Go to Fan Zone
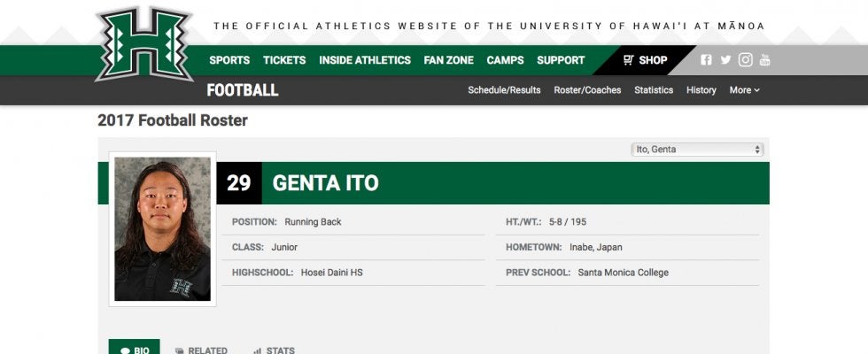 click(448, 60)
